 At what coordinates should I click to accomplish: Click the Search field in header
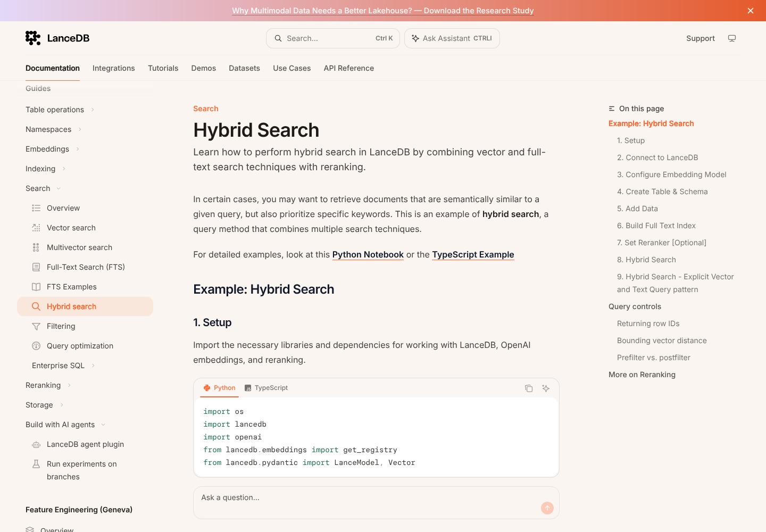(x=333, y=38)
